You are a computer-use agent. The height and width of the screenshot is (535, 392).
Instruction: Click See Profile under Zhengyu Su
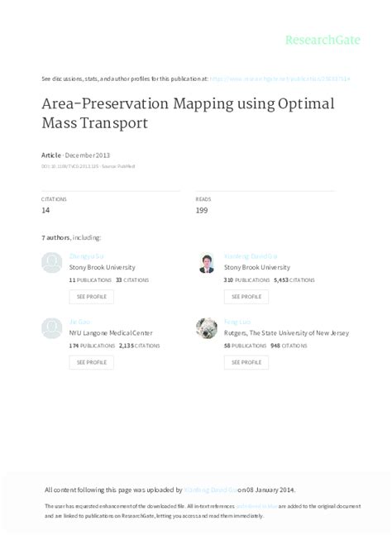click(92, 297)
